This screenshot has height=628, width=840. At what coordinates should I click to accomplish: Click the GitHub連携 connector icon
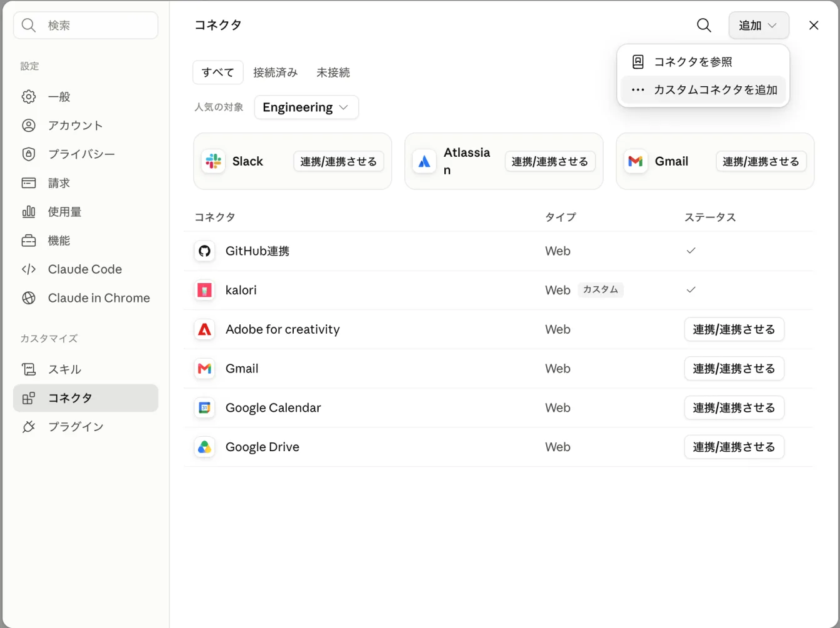[x=204, y=251]
